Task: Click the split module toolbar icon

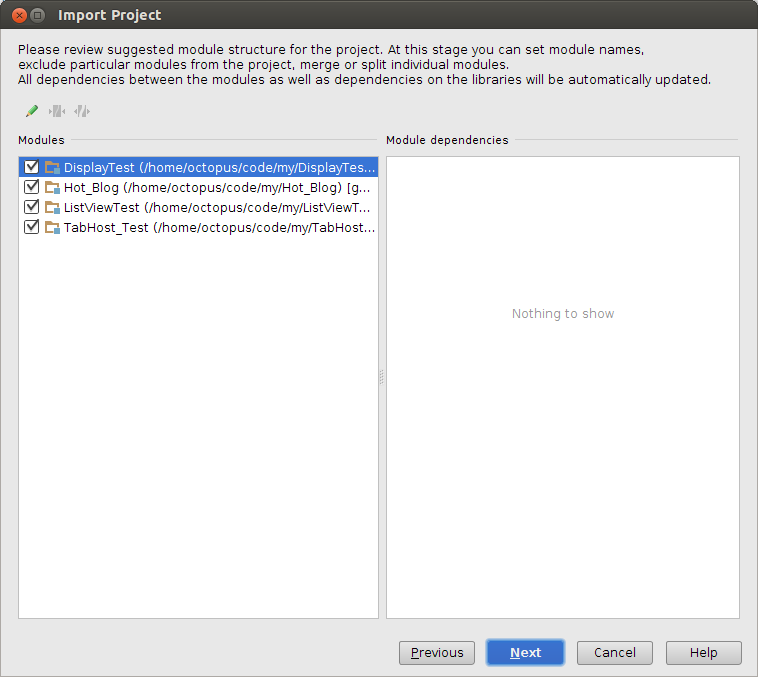Action: coord(82,111)
